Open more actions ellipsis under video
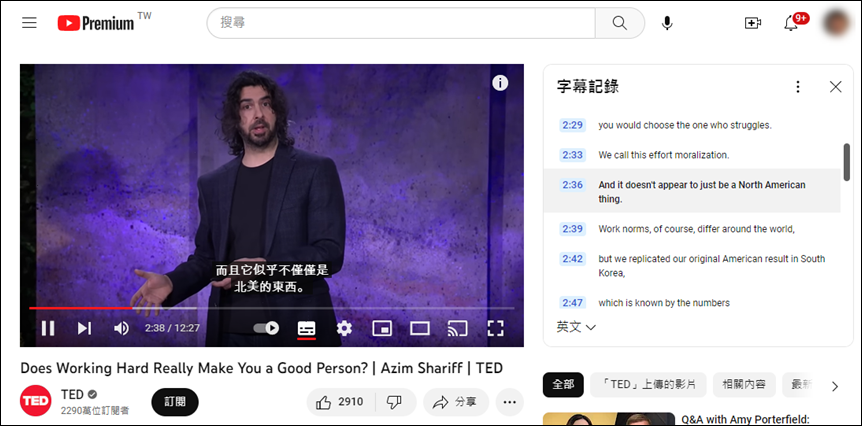862x426 pixels. click(x=510, y=402)
